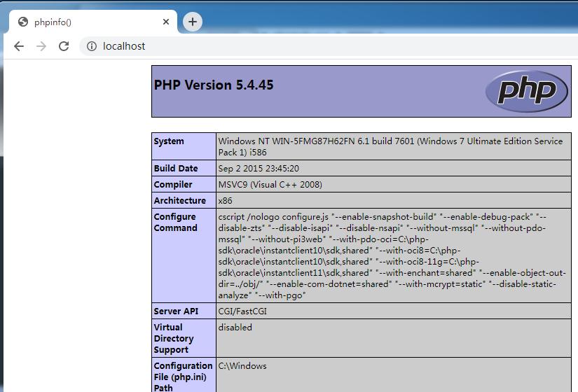The height and width of the screenshot is (392, 578).
Task: Click the Windows NT system value text
Action: coord(390,146)
